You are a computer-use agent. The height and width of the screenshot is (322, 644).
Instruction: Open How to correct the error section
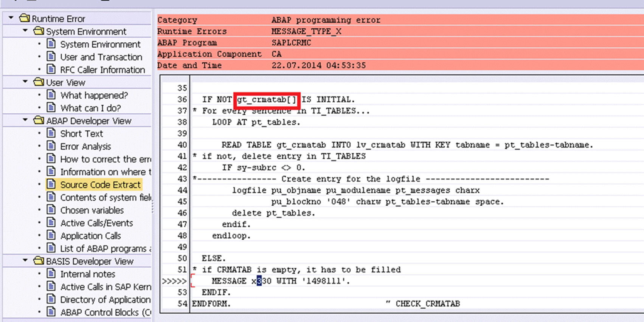(106, 159)
